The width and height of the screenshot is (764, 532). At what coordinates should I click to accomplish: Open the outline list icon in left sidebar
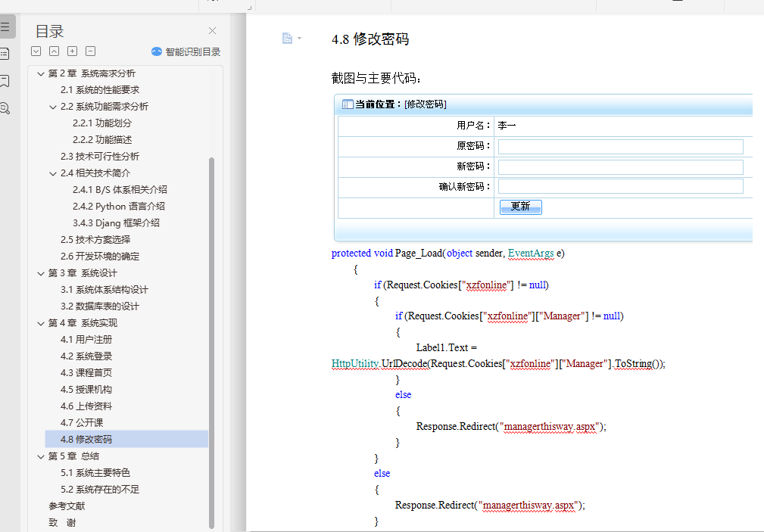click(x=5, y=26)
